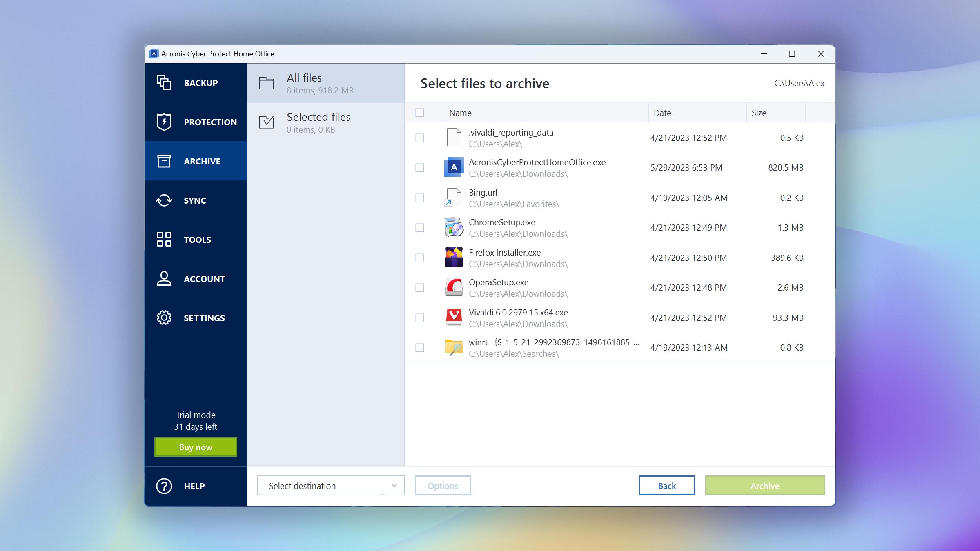Click the Settings gear icon
Viewport: 980px width, 551px height.
[x=164, y=318]
